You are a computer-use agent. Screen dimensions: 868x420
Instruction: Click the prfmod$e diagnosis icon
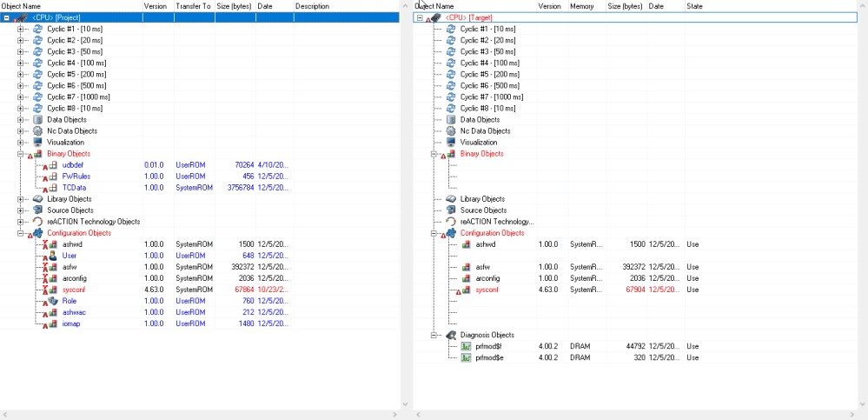pyautogui.click(x=466, y=357)
